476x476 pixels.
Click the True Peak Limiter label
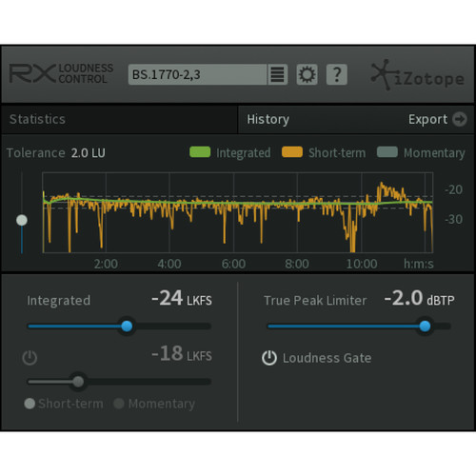(315, 301)
